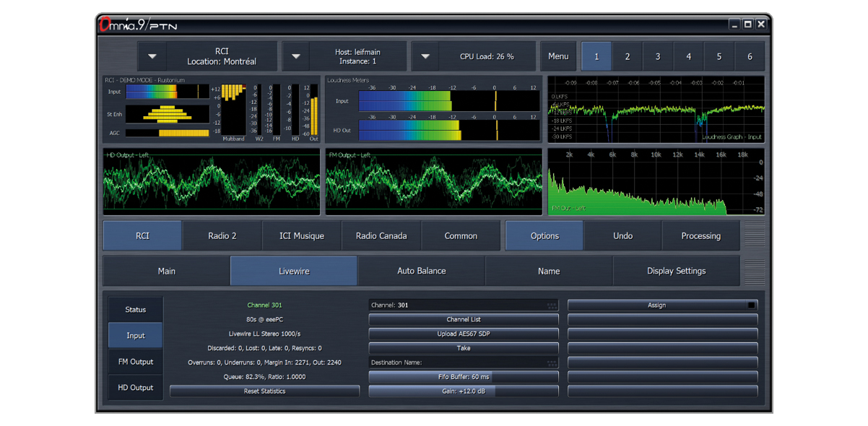Click the 'Overruns: 0, Underruns: 0' statistics line
This screenshot has width=868, height=426.
click(x=264, y=362)
